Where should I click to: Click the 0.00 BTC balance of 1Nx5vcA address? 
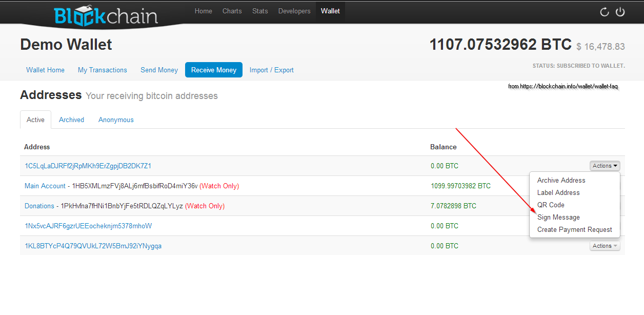pos(445,226)
